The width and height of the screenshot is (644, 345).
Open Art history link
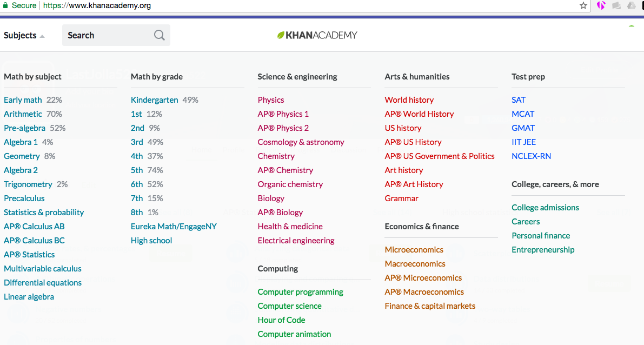point(404,170)
